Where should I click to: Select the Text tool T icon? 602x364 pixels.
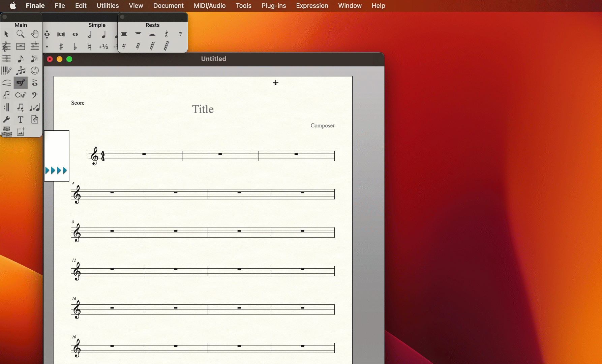[21, 120]
